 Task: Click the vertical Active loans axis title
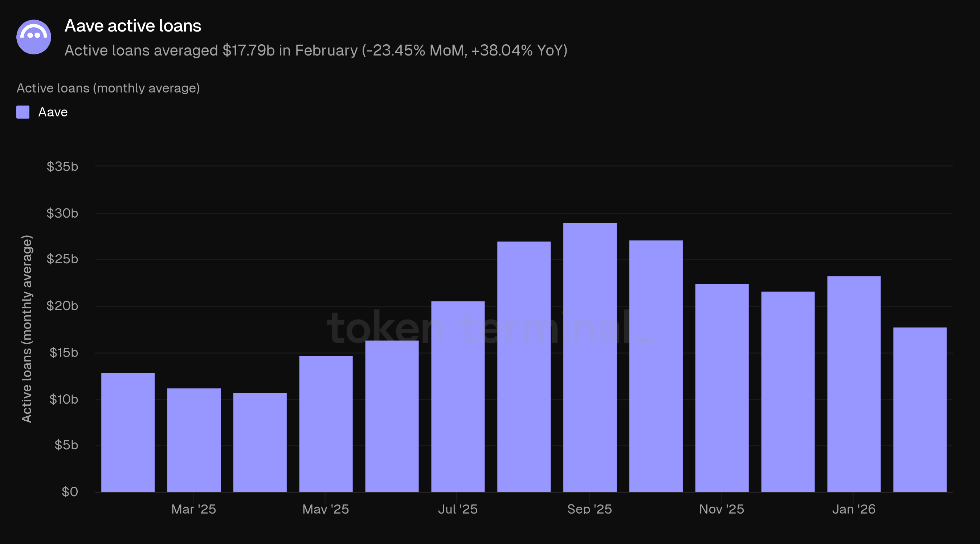tap(26, 329)
